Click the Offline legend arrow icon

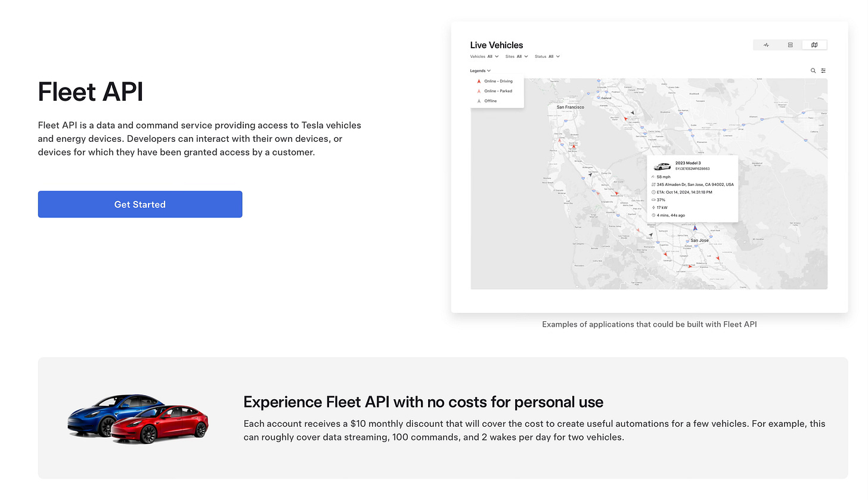[x=478, y=101]
